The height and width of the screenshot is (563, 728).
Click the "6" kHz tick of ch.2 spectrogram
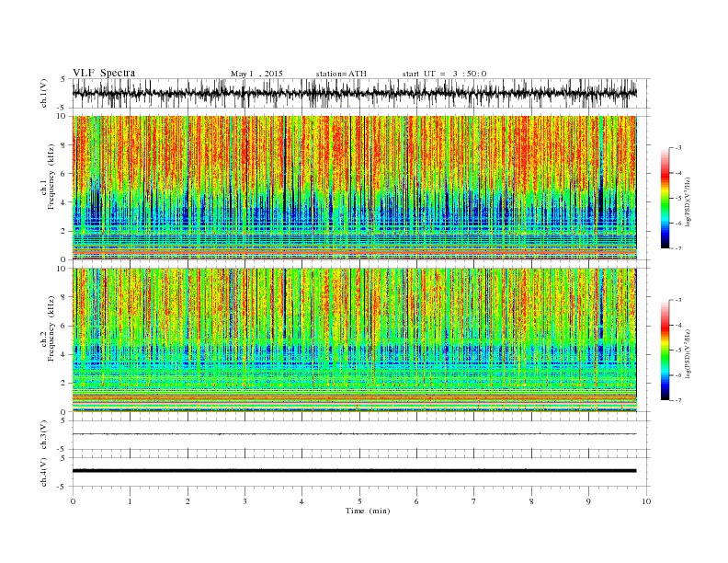(x=63, y=326)
